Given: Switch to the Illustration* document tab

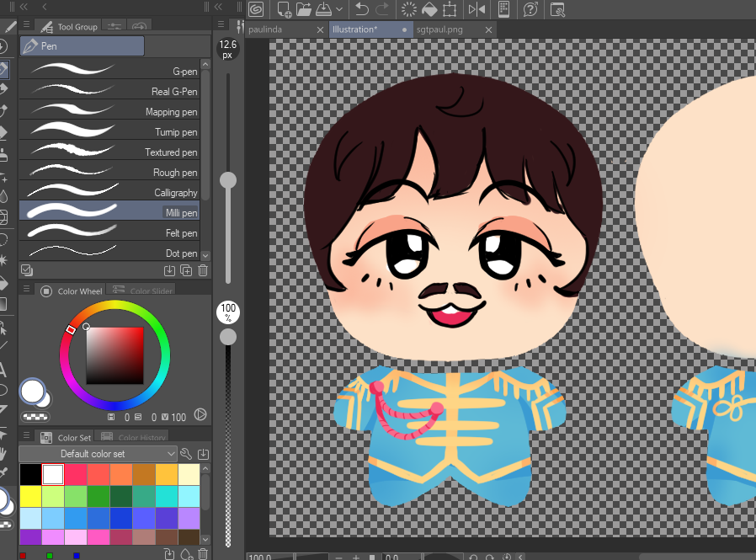Looking at the screenshot, I should (355, 29).
